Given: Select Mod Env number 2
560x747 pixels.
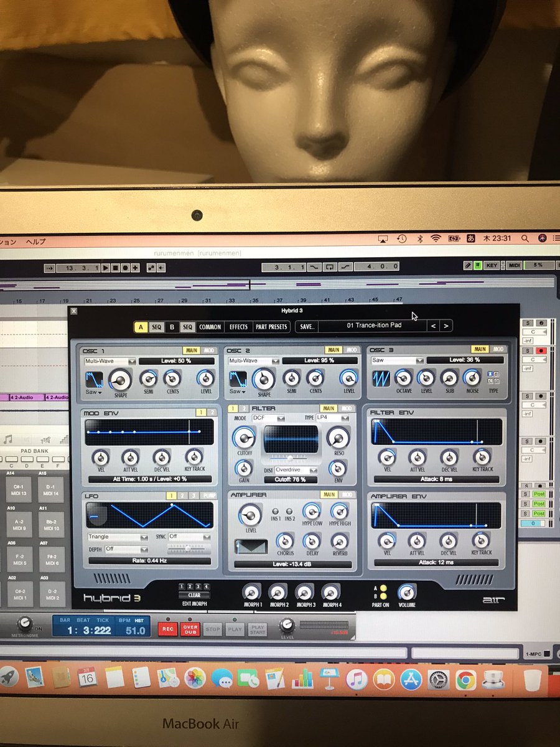Looking at the screenshot, I should point(212,413).
